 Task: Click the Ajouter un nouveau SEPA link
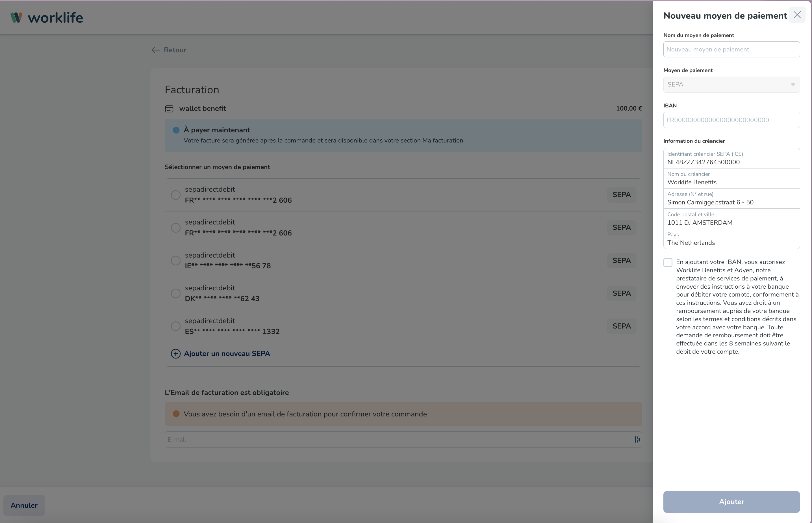point(227,354)
